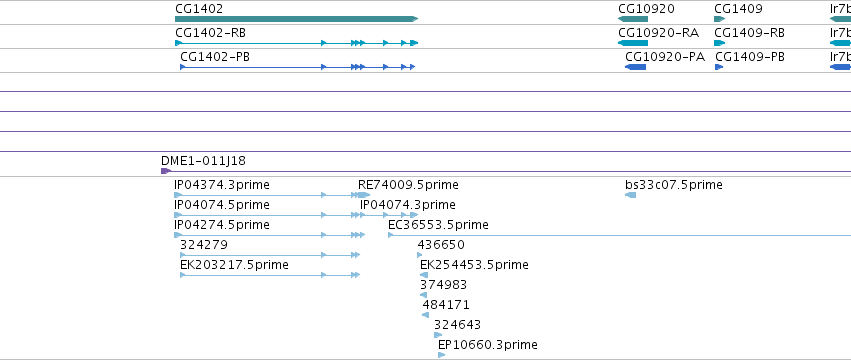The width and height of the screenshot is (851, 360).
Task: Select the CG1402-PB protein track
Action: tap(297, 67)
